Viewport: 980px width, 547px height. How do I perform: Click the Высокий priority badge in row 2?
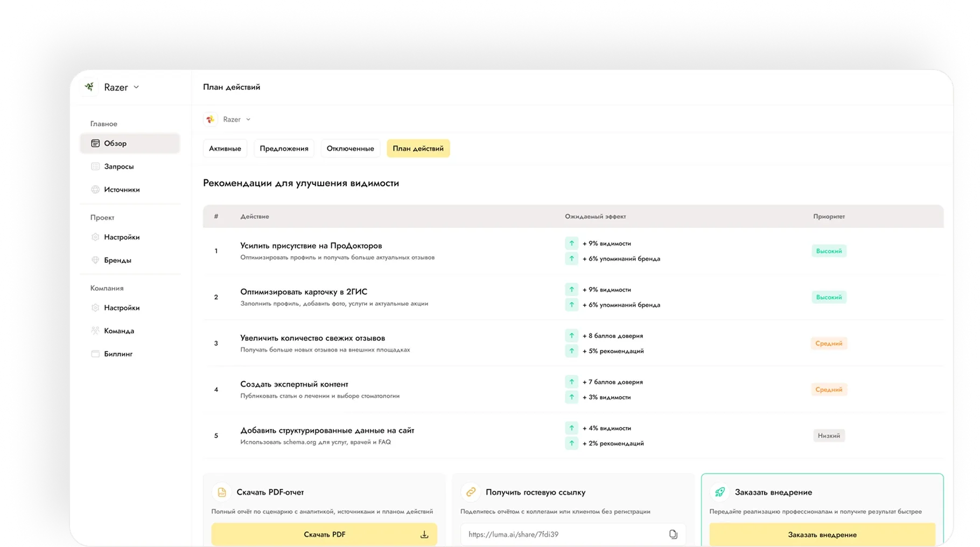[829, 297]
